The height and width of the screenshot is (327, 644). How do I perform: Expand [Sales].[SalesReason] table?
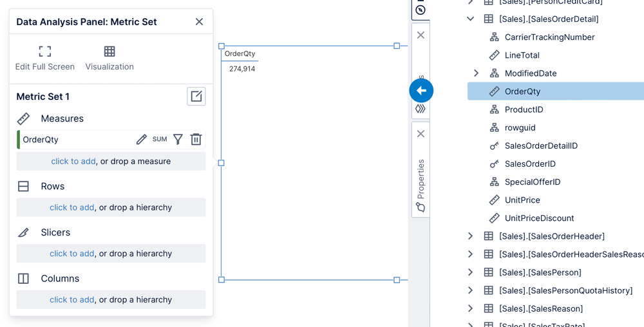[x=471, y=308]
